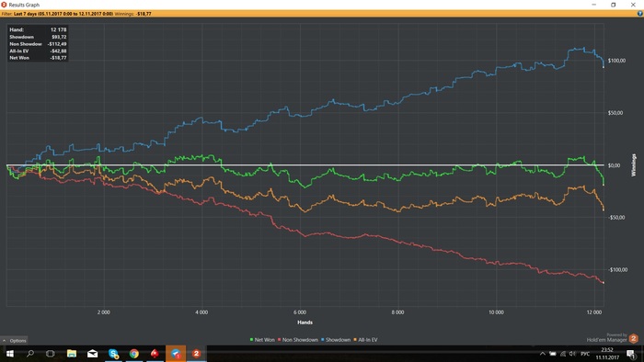
Task: Click the 6 000 hands axis label
Action: [300, 312]
